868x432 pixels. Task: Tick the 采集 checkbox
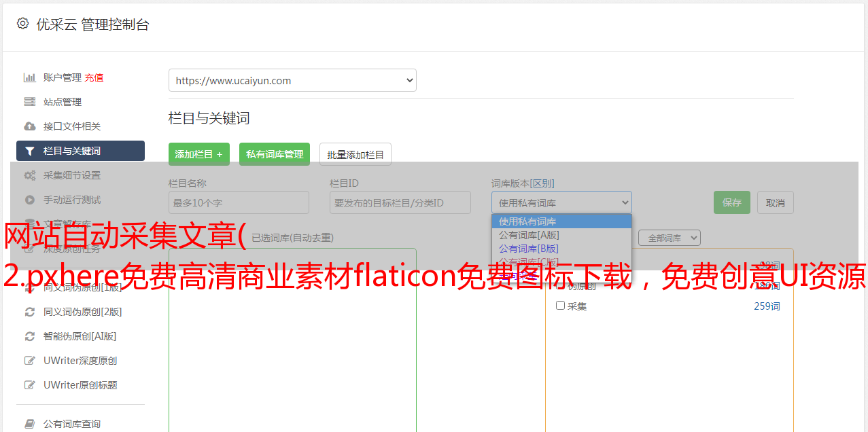tap(561, 306)
